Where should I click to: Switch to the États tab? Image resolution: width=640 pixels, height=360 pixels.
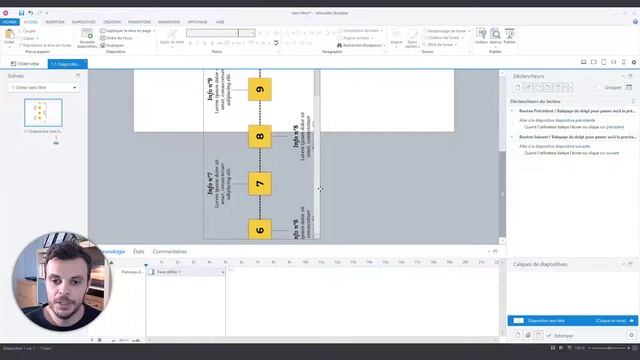coord(138,251)
